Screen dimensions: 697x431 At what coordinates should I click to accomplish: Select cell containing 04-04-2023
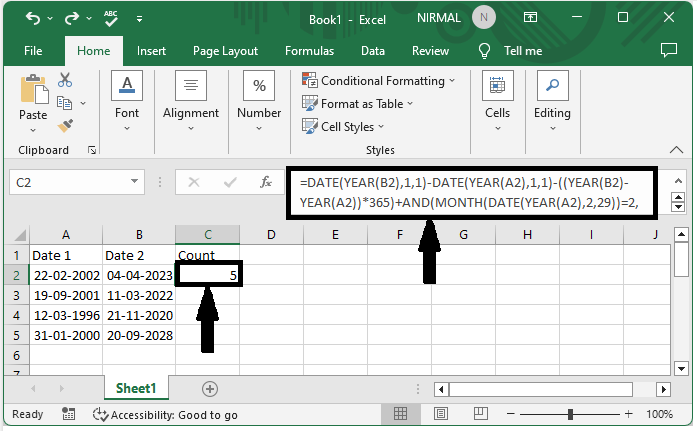click(x=139, y=275)
